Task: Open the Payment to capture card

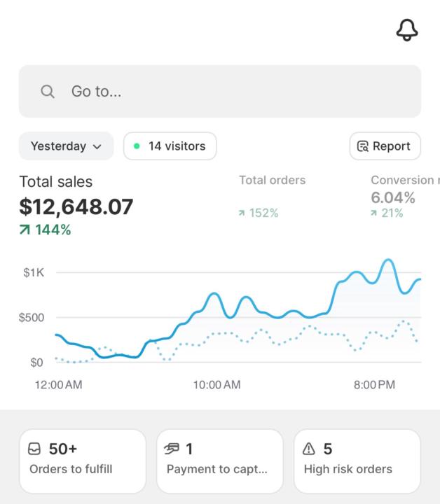Action: click(x=219, y=461)
